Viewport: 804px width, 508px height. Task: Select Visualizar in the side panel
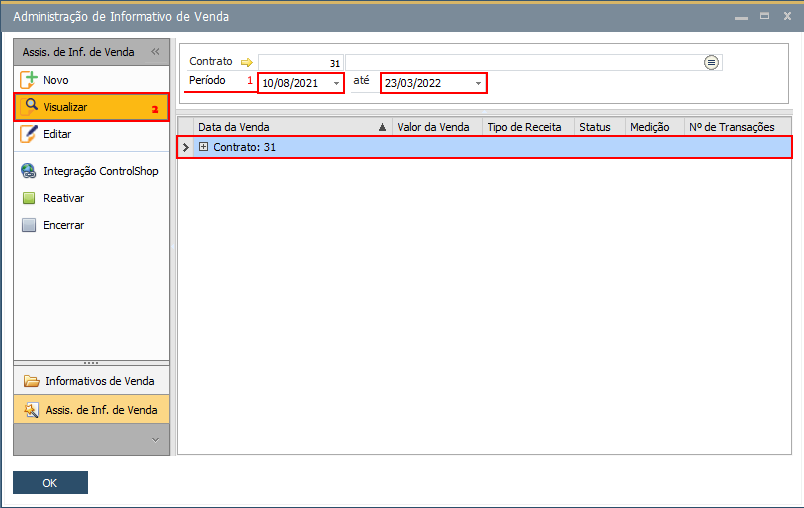pos(91,107)
